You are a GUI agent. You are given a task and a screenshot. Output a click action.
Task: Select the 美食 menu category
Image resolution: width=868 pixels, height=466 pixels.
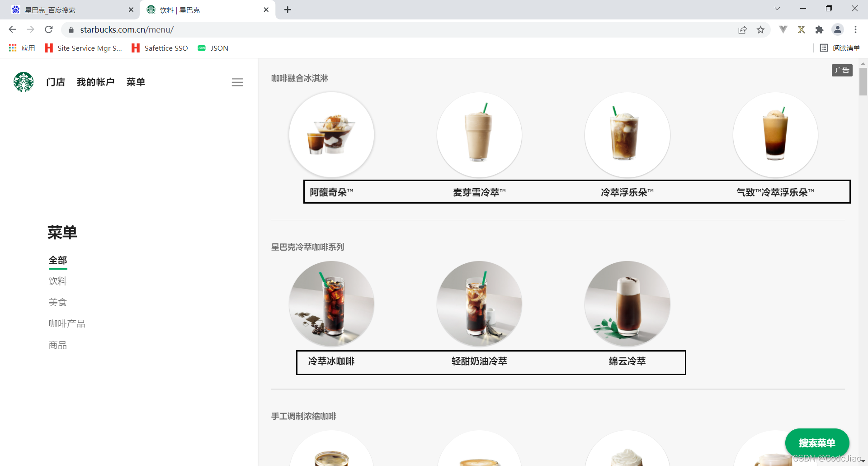coord(58,302)
